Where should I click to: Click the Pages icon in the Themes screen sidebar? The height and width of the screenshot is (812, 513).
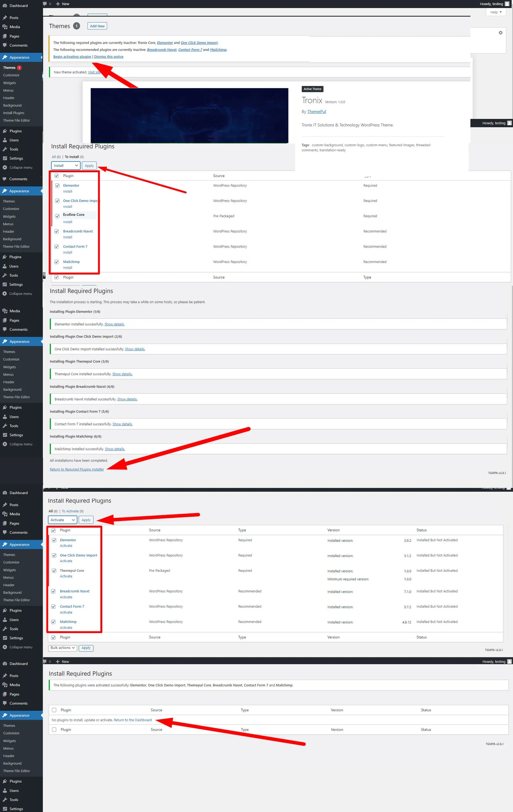[x=5, y=36]
